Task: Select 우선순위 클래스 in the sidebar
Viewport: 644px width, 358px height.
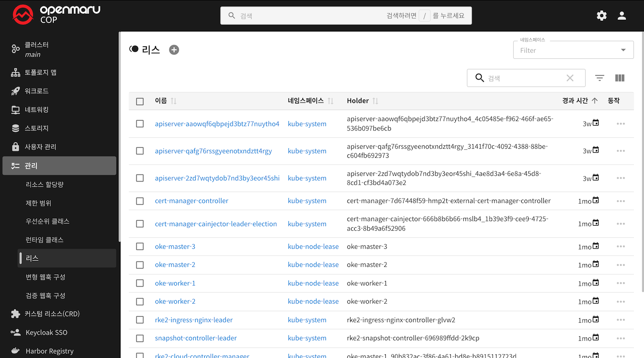Action: click(47, 221)
